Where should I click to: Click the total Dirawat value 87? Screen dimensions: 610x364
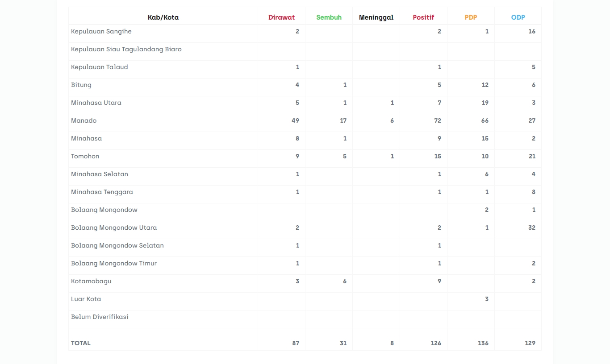point(296,343)
